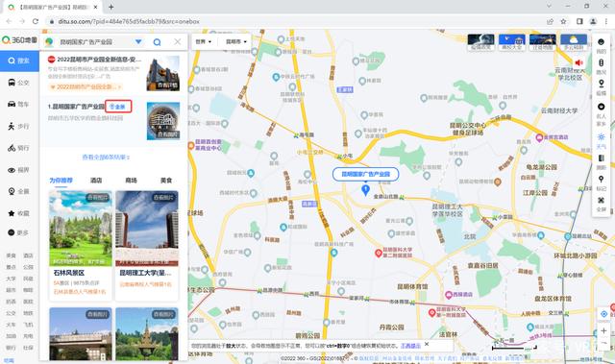
Task: Dismiss the browser zoom warning with X
Action: pos(427,344)
